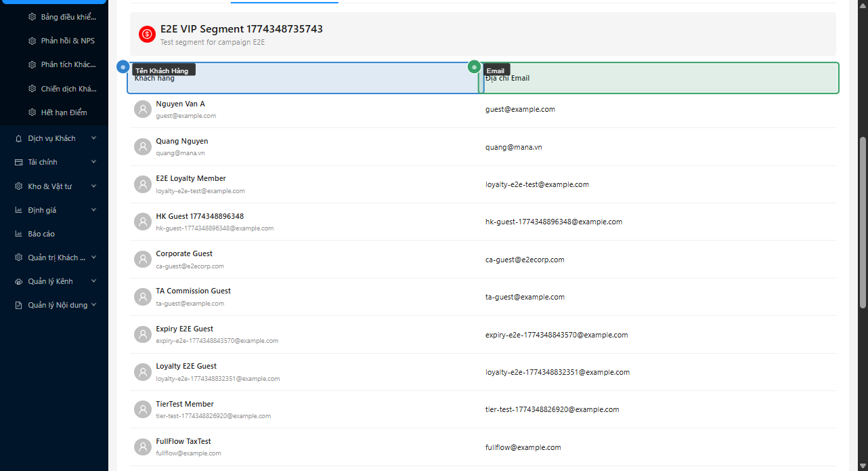
Task: Click the FullFlow TaxTest customer name
Action: 183,441
